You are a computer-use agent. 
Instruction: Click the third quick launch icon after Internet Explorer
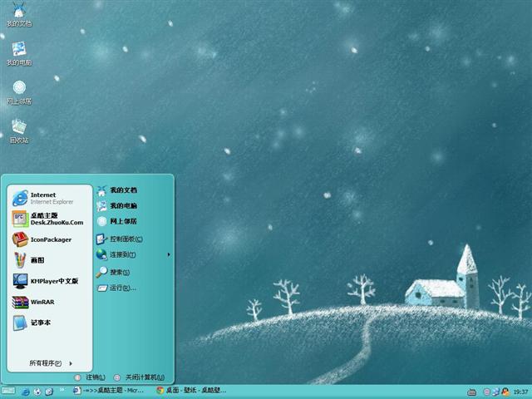(49, 392)
